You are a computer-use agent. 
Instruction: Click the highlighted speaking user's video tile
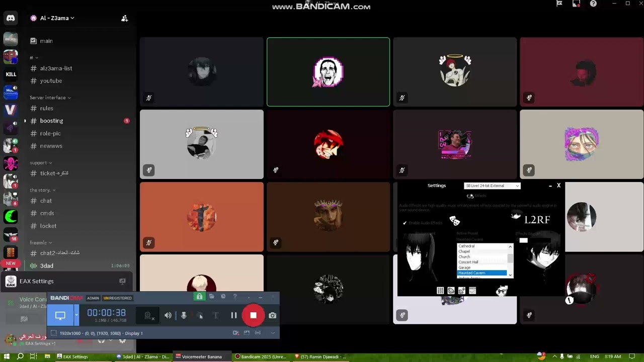coord(328,72)
